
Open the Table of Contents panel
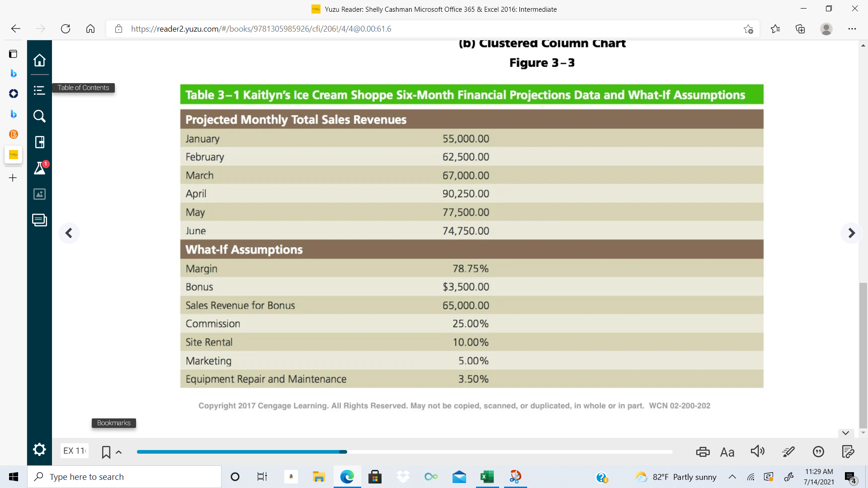[39, 90]
